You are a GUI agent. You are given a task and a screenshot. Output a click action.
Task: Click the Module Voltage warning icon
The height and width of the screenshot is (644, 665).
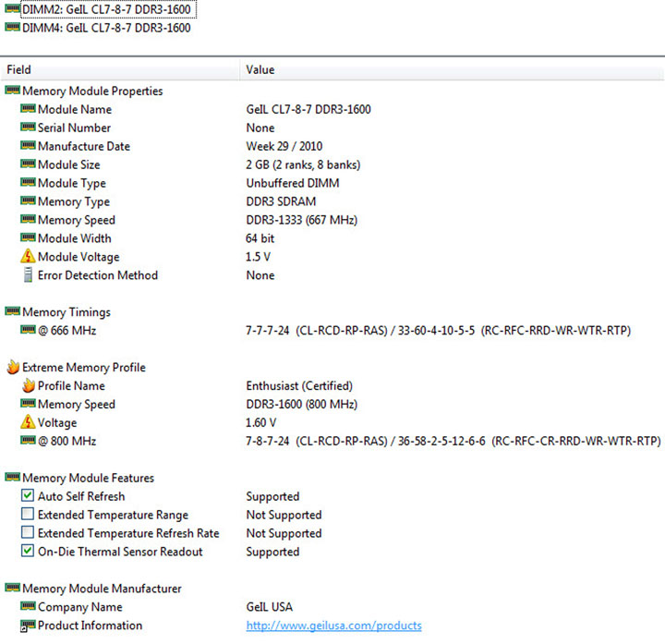point(28,256)
